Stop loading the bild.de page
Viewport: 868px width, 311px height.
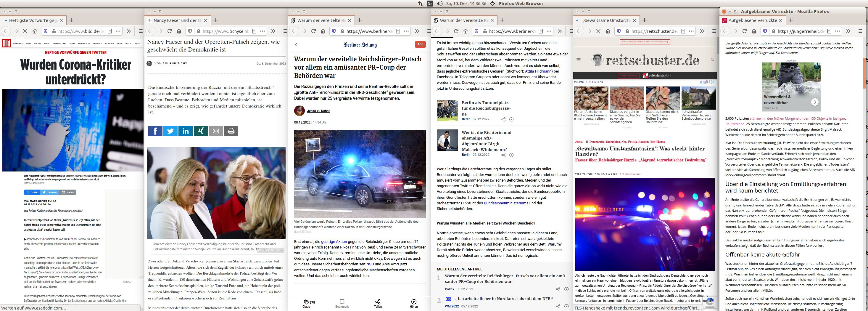(25, 31)
